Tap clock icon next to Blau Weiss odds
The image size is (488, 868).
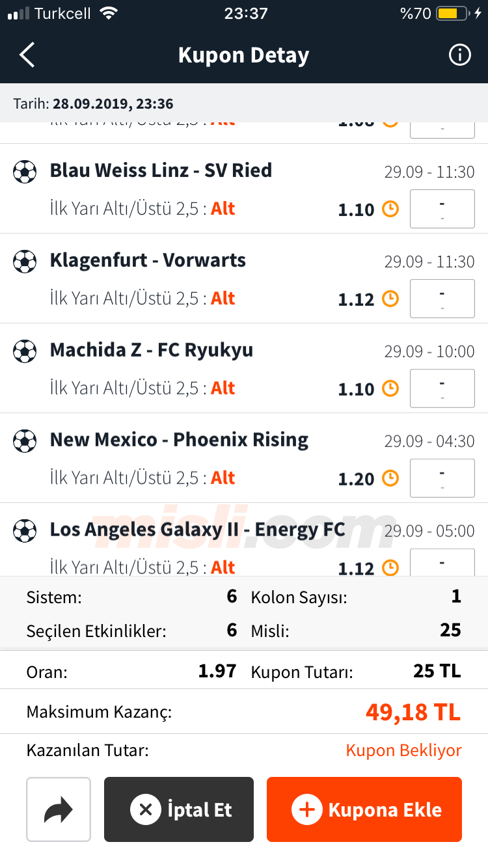[390, 209]
